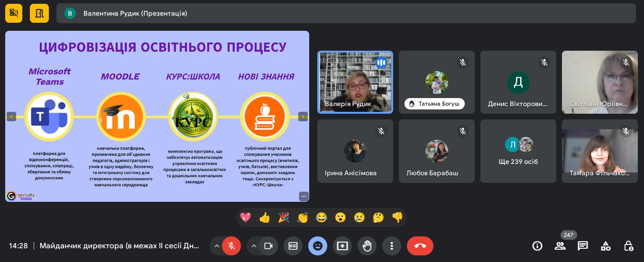This screenshot has width=644, height=262.
Task: Click the Татьяна Богуш raised-hand name chip
Action: point(435,104)
